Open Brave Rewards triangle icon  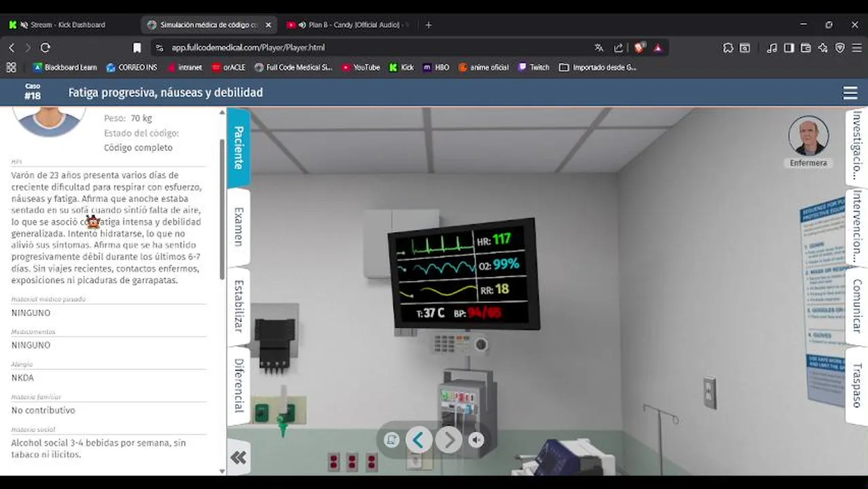point(657,48)
